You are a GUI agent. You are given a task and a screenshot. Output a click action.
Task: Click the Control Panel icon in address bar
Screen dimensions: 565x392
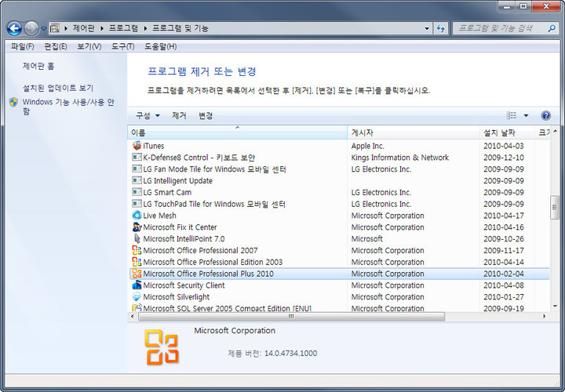(55, 28)
